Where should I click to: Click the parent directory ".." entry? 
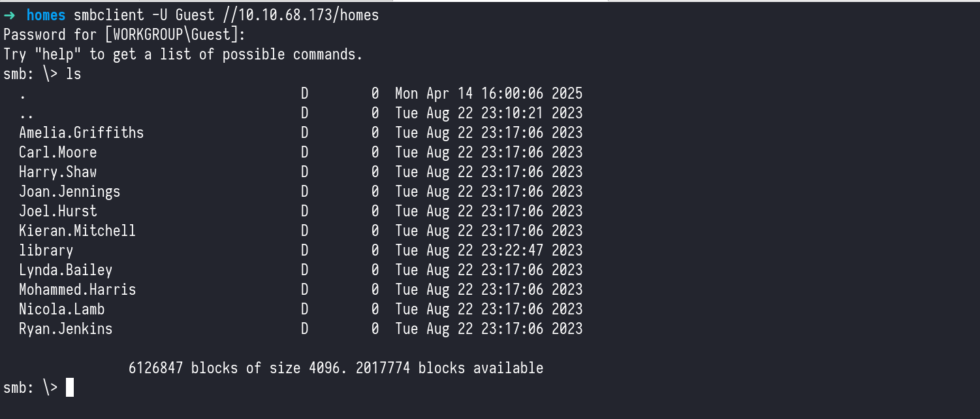point(23,113)
